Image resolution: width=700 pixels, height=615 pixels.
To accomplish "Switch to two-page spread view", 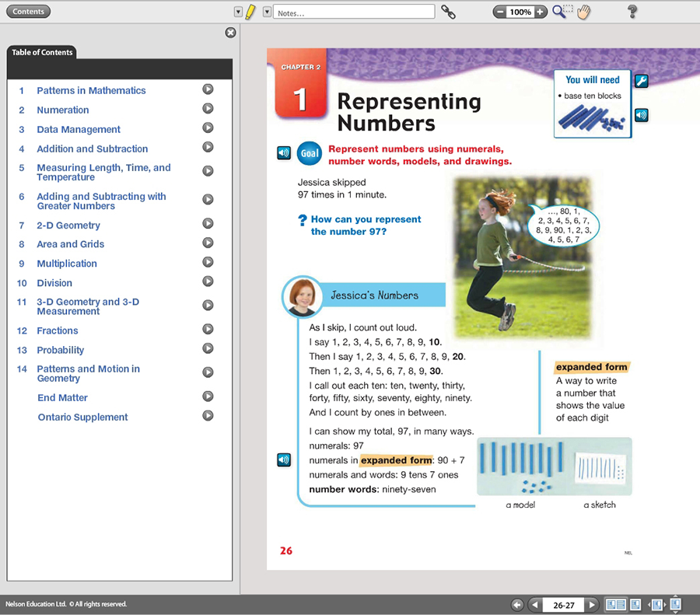I will [616, 605].
